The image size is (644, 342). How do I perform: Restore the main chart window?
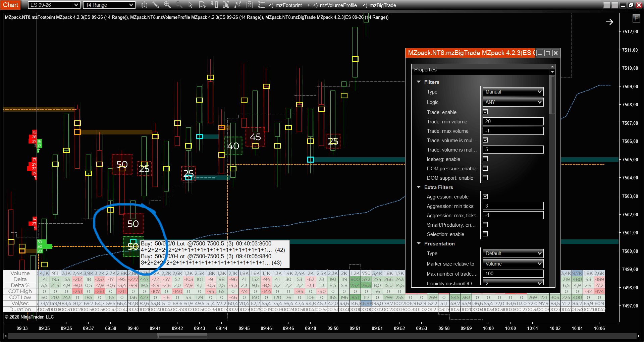[x=631, y=5]
